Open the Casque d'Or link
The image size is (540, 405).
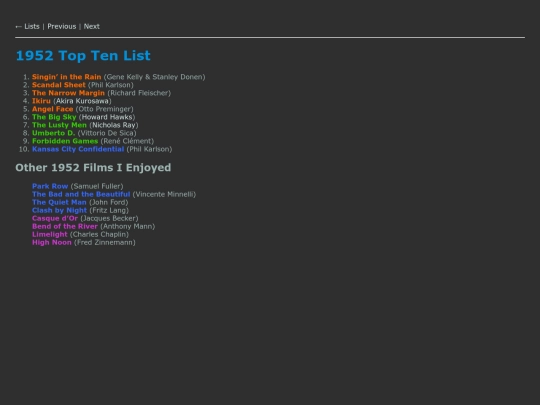[x=55, y=218]
